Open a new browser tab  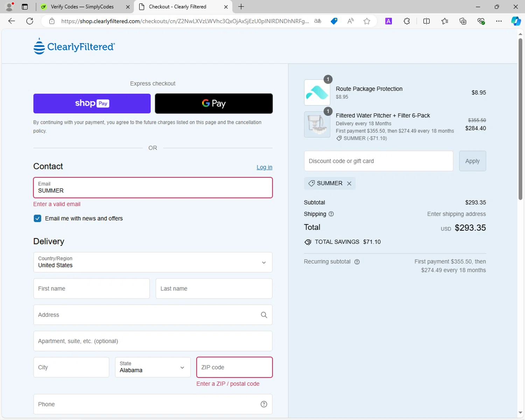[241, 7]
